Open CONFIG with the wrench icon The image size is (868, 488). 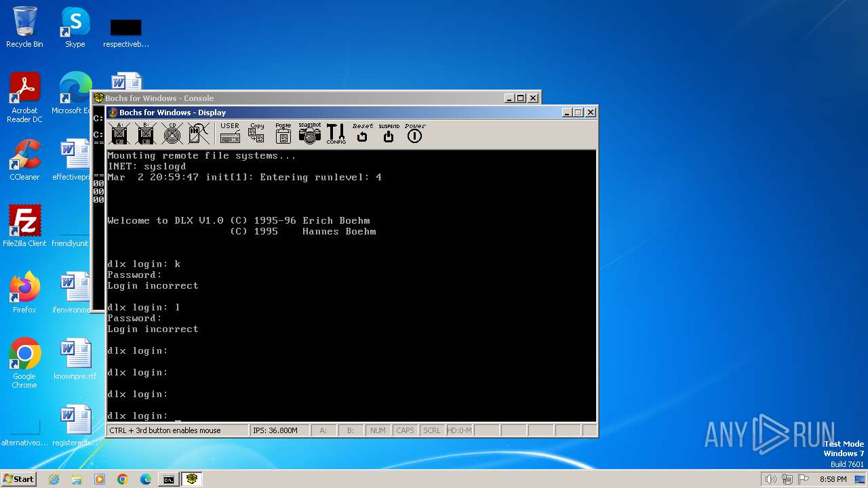click(x=336, y=134)
